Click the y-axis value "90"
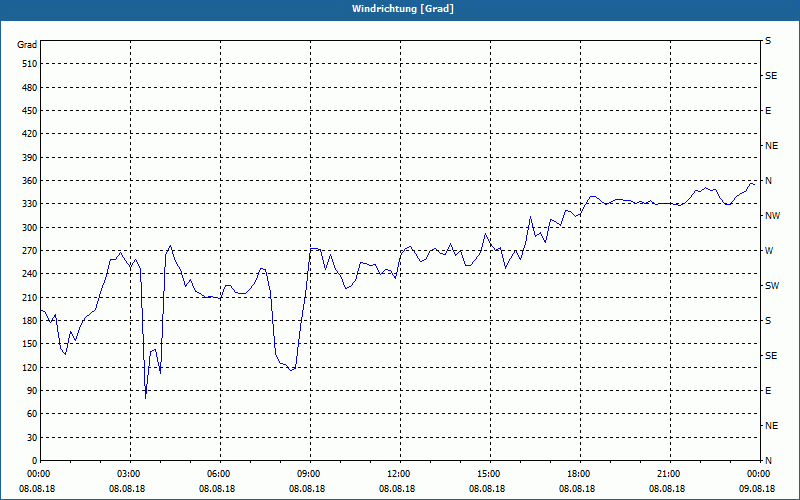This screenshot has height=500, width=800. pyautogui.click(x=32, y=391)
